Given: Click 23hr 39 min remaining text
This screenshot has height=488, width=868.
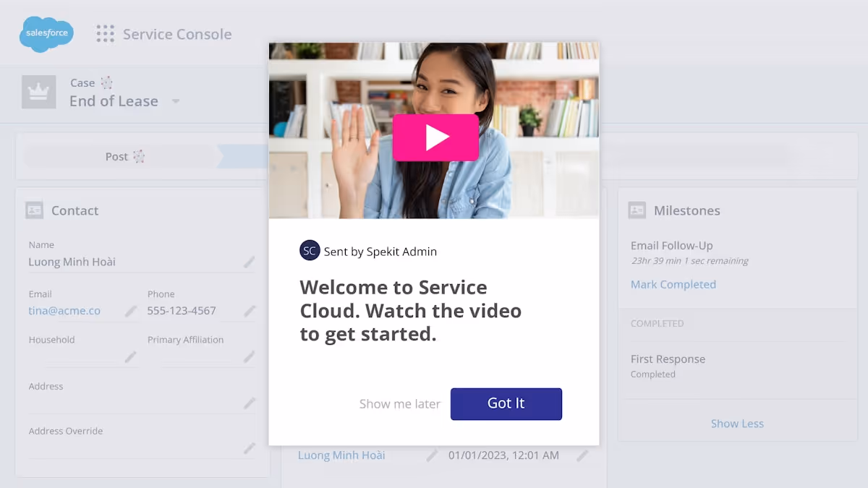Looking at the screenshot, I should click(x=689, y=261).
